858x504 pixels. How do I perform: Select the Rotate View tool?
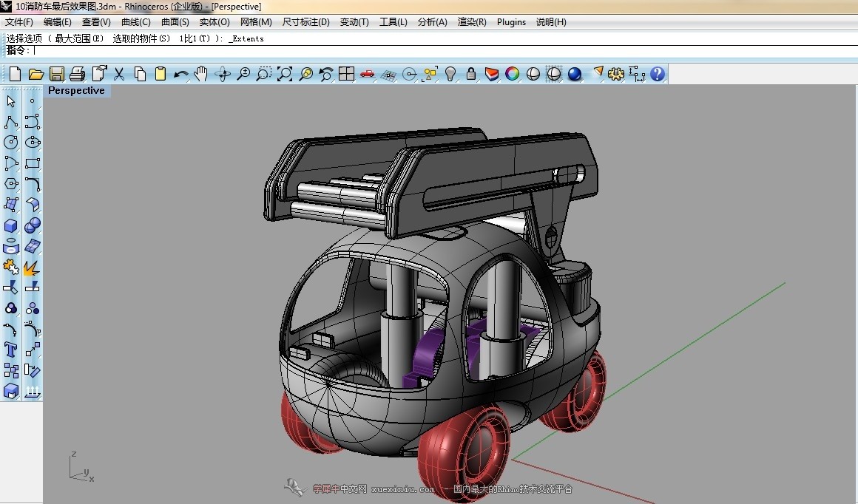tap(222, 74)
